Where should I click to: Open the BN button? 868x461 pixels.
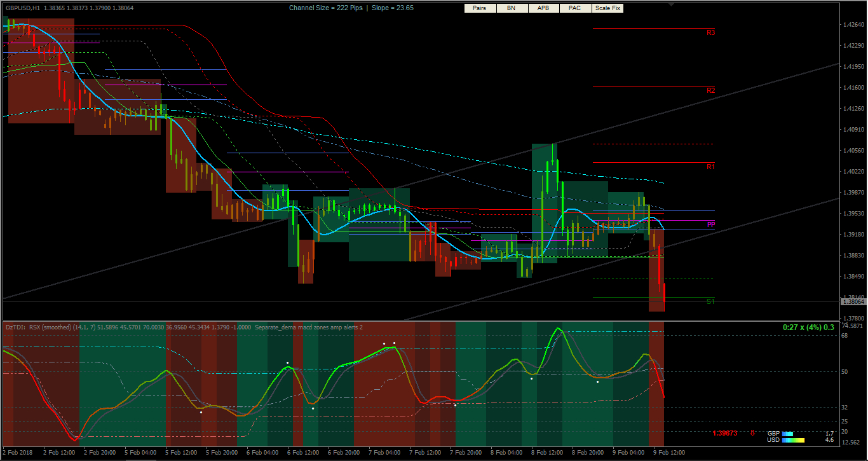(512, 8)
